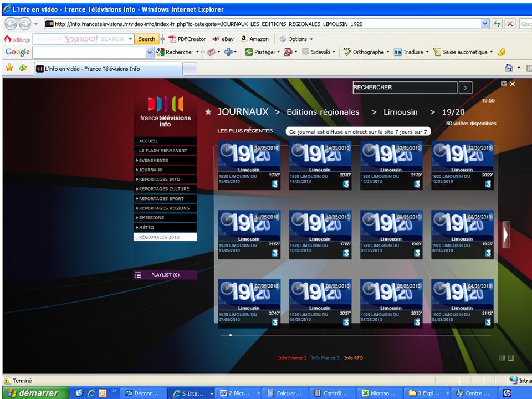Screen dimensions: 532x399
Task: Click the Playlist list icon
Action: coord(139,275)
